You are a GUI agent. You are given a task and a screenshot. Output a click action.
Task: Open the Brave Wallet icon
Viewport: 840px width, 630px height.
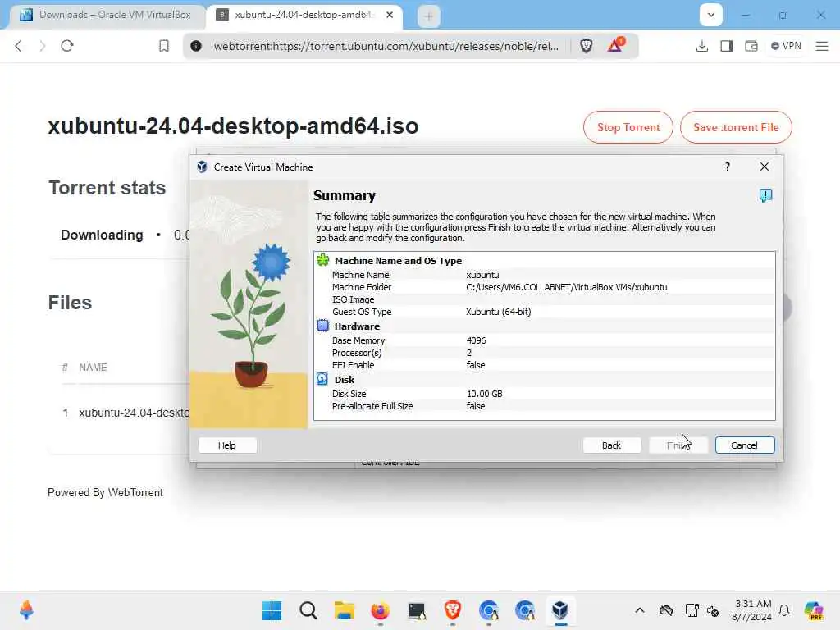pos(751,46)
